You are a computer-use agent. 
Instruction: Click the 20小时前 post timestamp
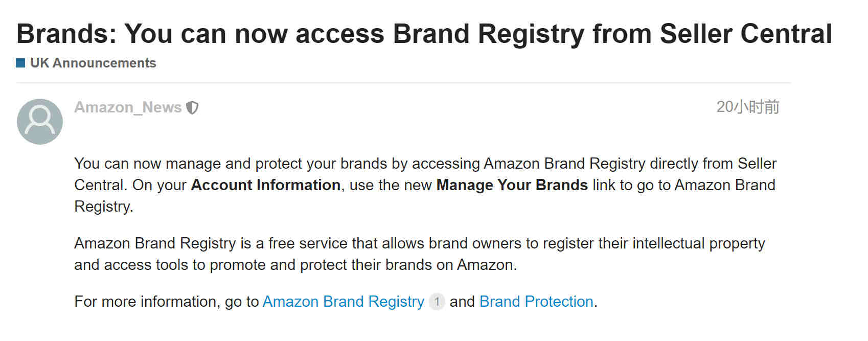[x=748, y=107]
